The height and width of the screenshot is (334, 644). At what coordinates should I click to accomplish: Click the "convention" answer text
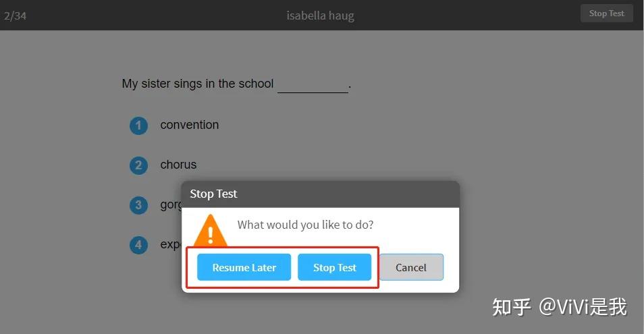point(189,125)
